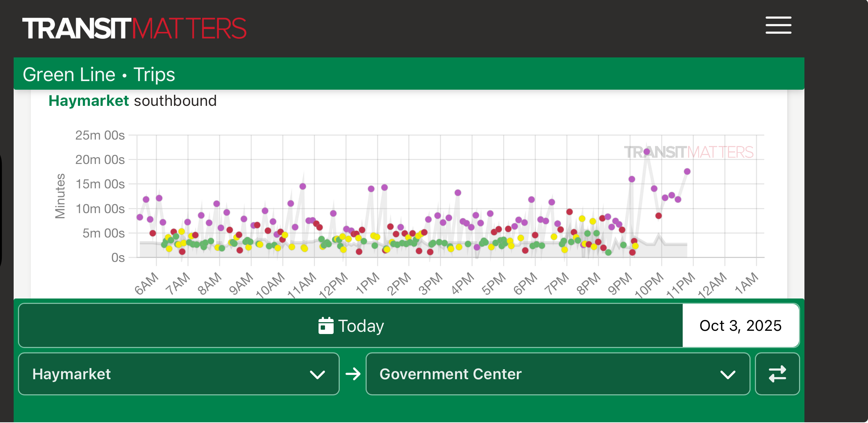868x423 pixels.
Task: Expand the Haymarket dropdown chevron
Action: point(317,375)
